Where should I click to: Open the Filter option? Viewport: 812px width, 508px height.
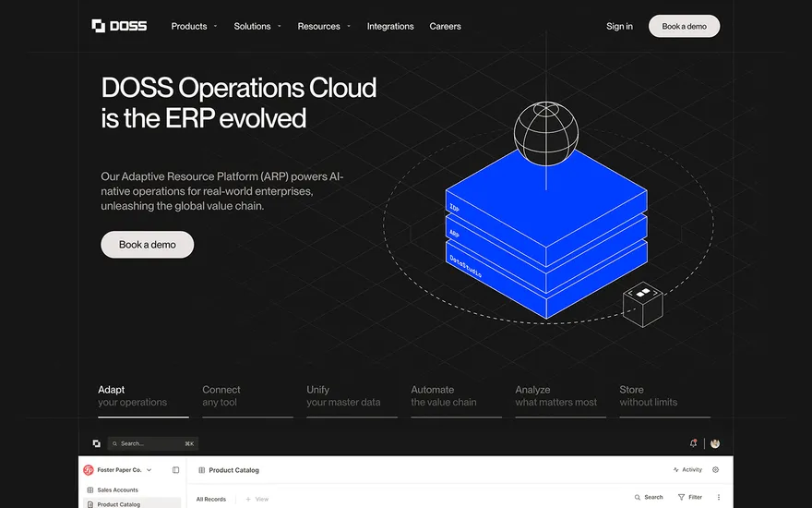click(690, 497)
